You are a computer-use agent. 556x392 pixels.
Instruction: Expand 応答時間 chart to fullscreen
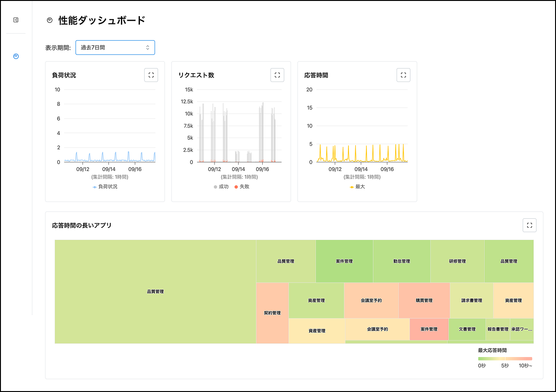coord(403,75)
